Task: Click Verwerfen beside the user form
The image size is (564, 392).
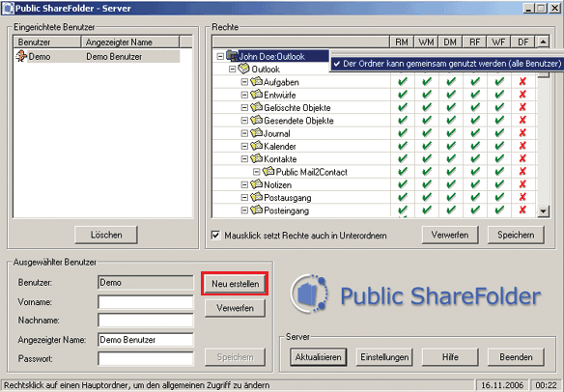Action: coord(235,308)
